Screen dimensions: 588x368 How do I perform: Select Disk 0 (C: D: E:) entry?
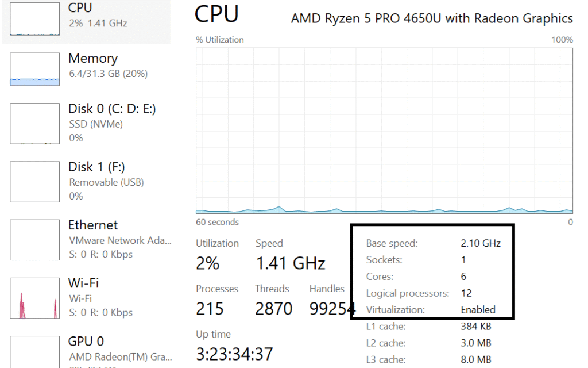86,123
